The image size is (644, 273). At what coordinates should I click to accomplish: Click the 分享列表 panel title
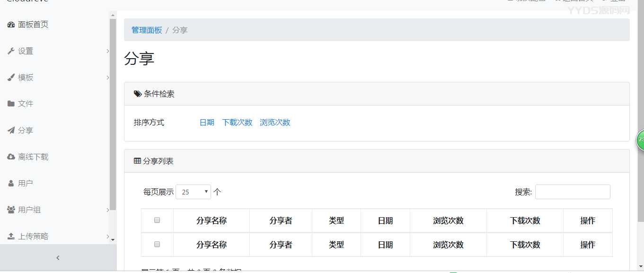point(158,161)
